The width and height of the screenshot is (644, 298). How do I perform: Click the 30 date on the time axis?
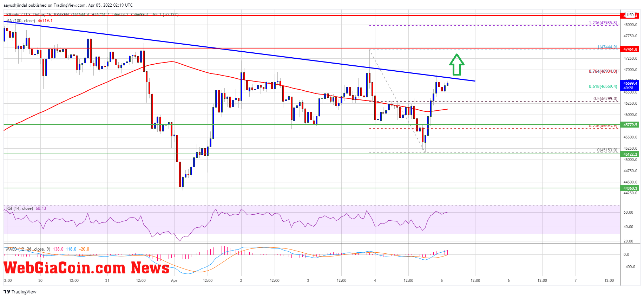pyautogui.click(x=40, y=280)
